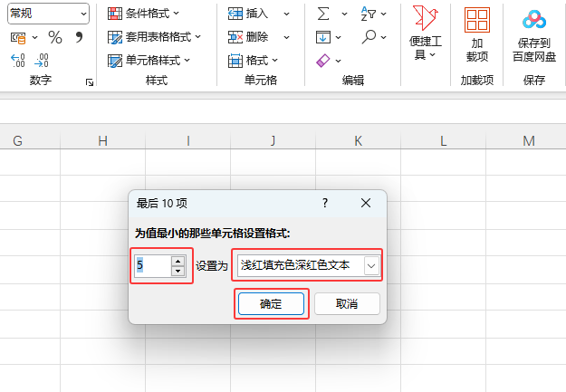Select column K header

[358, 140]
